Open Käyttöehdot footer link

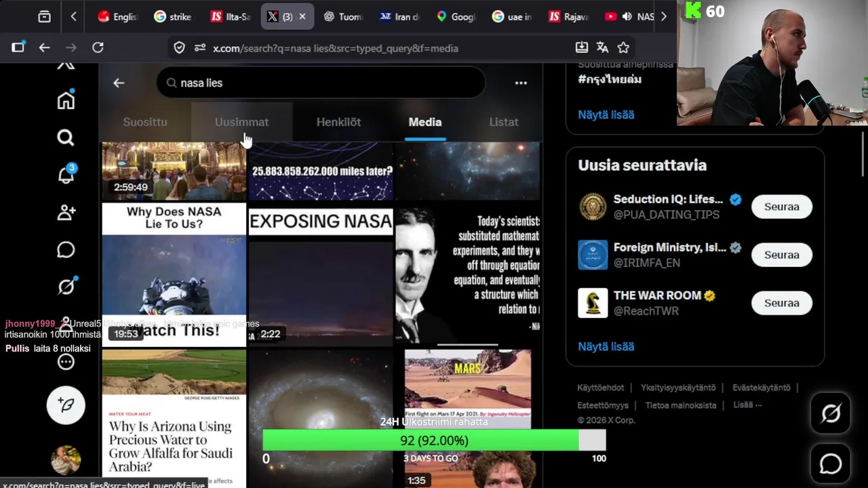click(x=600, y=388)
